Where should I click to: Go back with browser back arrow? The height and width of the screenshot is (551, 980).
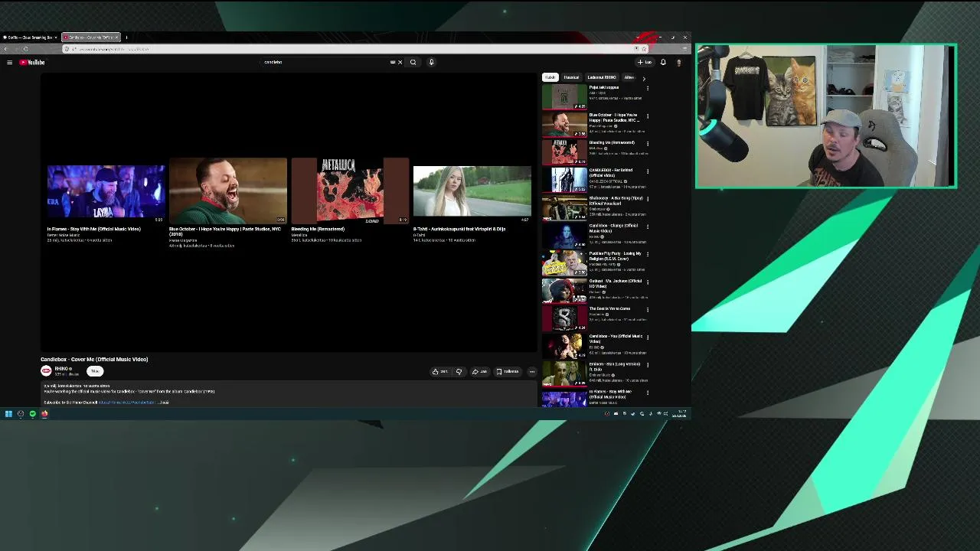point(6,49)
